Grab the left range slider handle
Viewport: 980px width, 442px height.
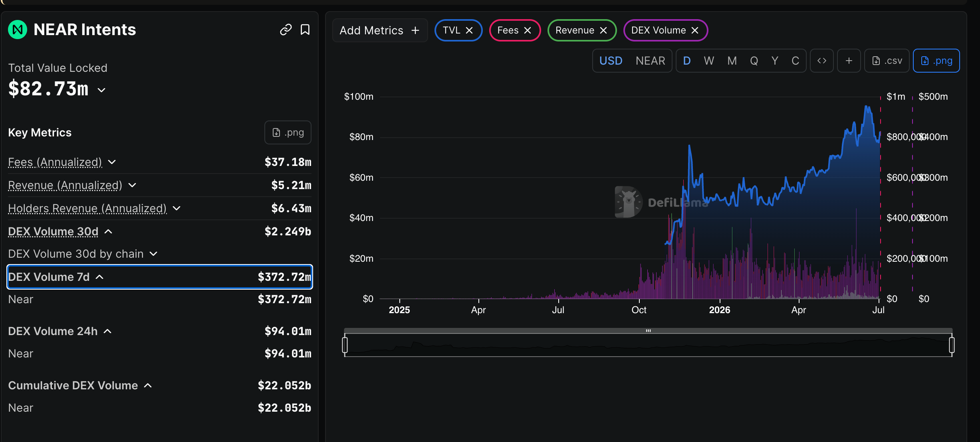point(345,345)
